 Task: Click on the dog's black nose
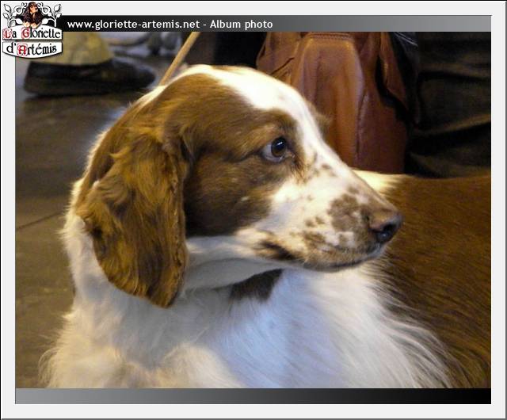pos(387,228)
